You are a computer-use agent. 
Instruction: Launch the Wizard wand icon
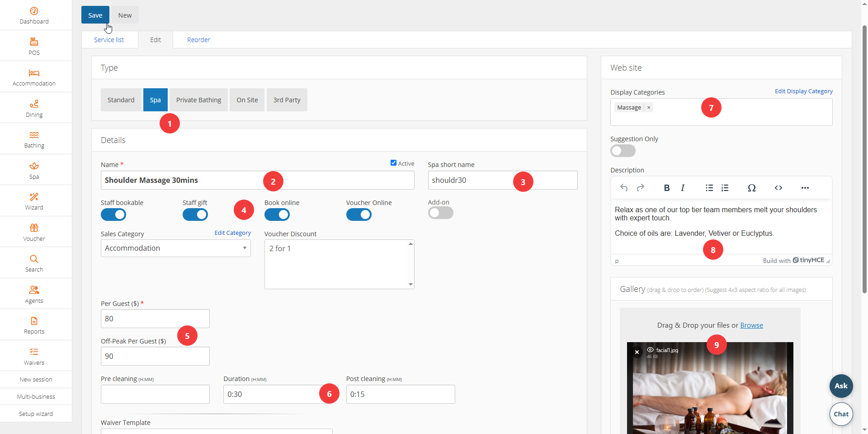pos(34,197)
